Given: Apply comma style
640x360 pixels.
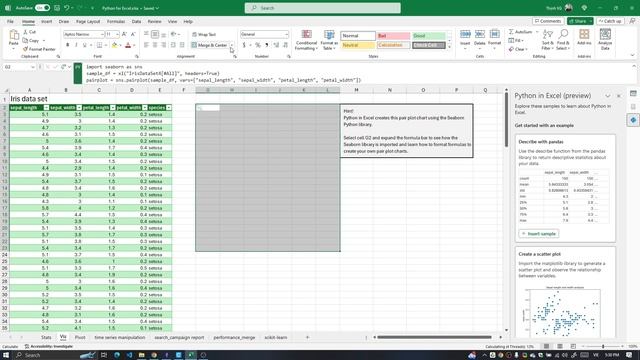Looking at the screenshot, I should (x=267, y=45).
